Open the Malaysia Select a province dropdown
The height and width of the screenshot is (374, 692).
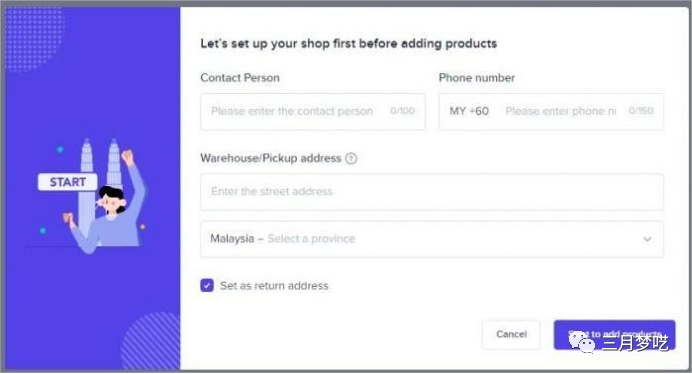pos(432,239)
